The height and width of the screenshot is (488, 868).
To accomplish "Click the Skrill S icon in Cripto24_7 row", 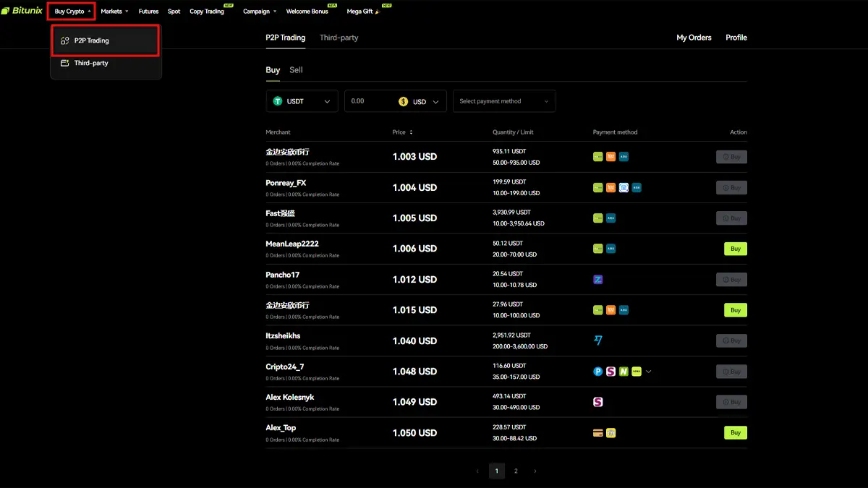I will tap(610, 372).
